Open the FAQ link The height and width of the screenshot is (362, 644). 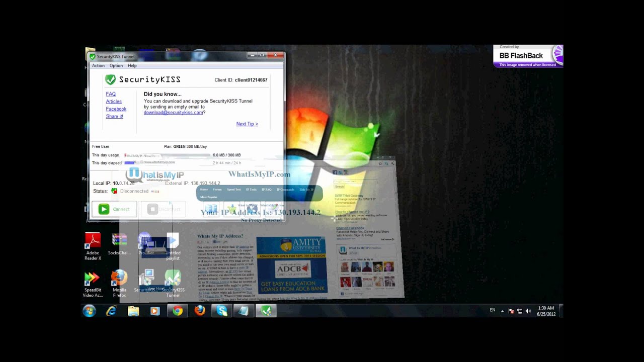[111, 94]
